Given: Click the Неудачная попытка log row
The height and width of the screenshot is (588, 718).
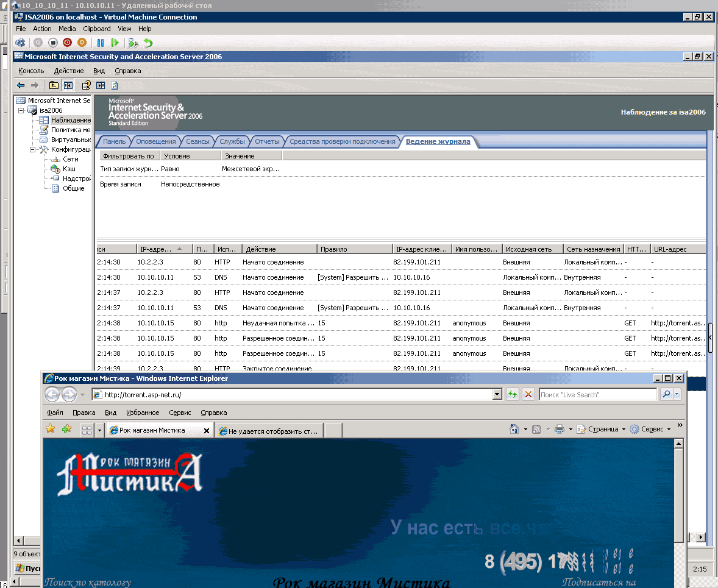Looking at the screenshot, I should pyautogui.click(x=401, y=323).
